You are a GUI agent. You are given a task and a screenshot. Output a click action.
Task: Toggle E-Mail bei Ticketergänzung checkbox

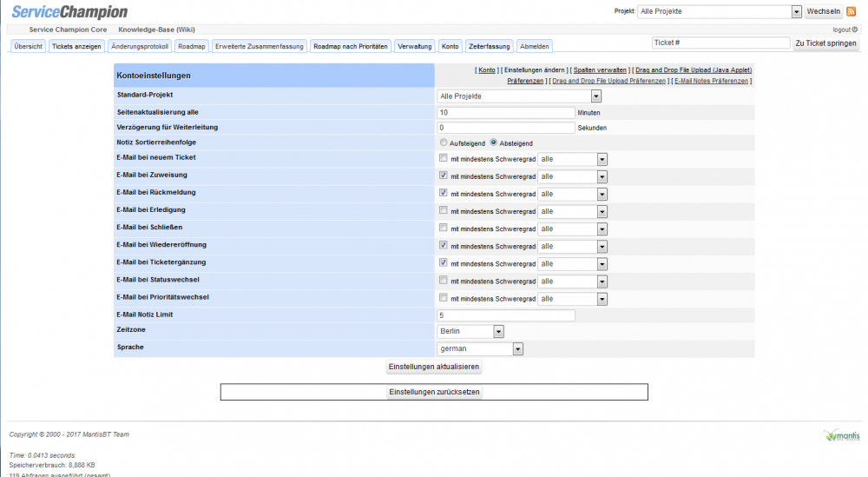443,262
